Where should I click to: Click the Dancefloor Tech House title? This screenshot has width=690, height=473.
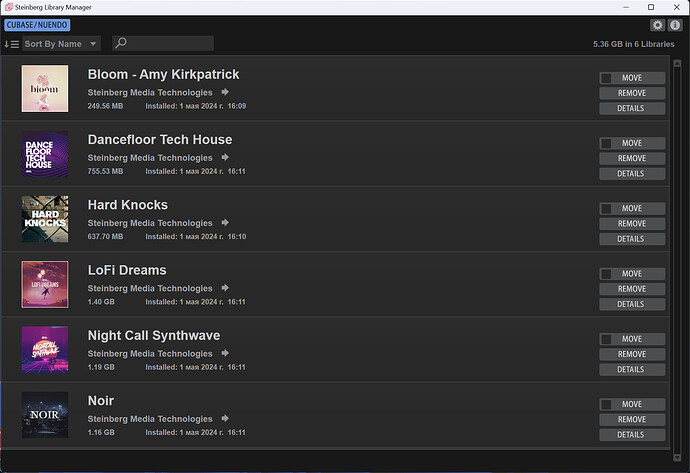(160, 139)
